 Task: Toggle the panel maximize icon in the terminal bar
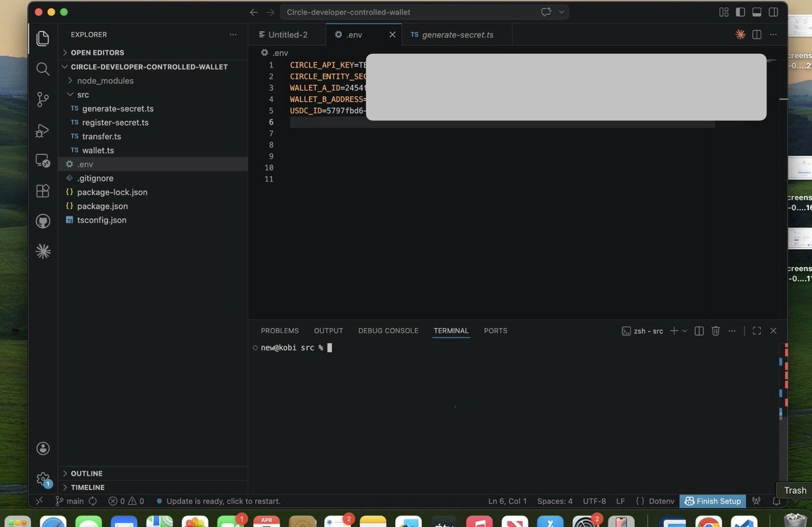point(757,331)
